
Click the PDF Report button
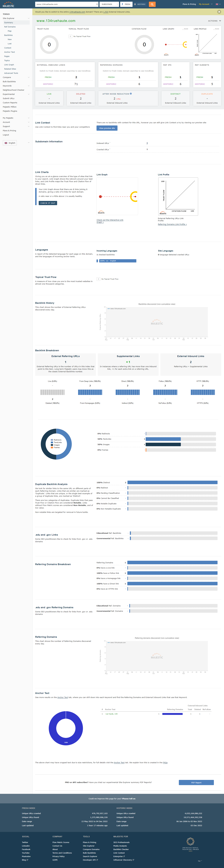pyautogui.click(x=196, y=782)
